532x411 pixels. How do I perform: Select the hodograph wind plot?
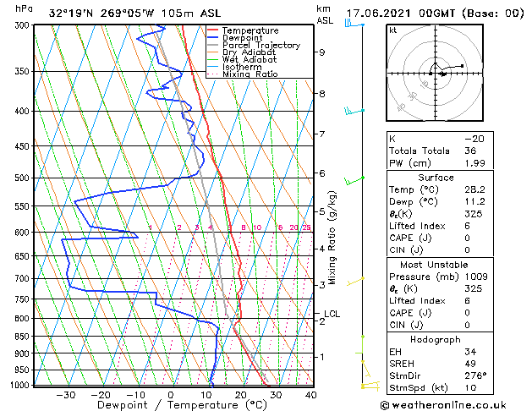(x=435, y=73)
